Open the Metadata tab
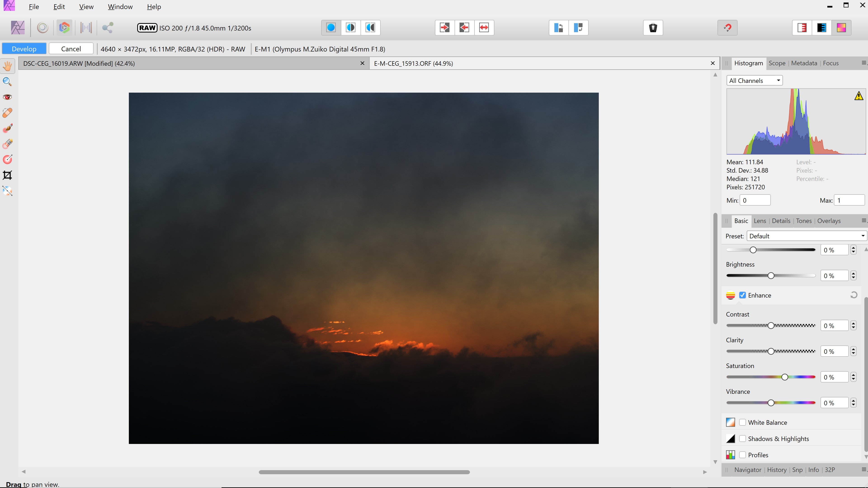Screen dimensions: 868x488 point(804,63)
